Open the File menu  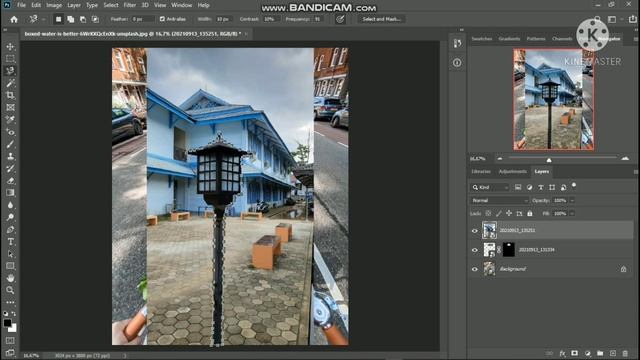[21, 5]
